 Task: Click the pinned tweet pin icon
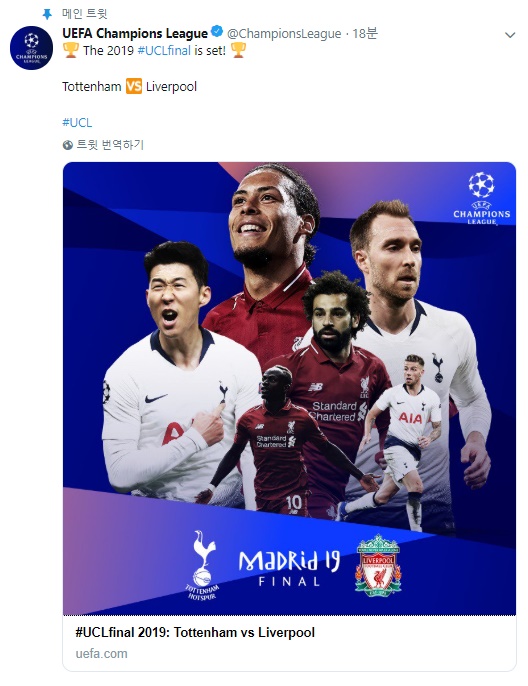pyautogui.click(x=47, y=14)
